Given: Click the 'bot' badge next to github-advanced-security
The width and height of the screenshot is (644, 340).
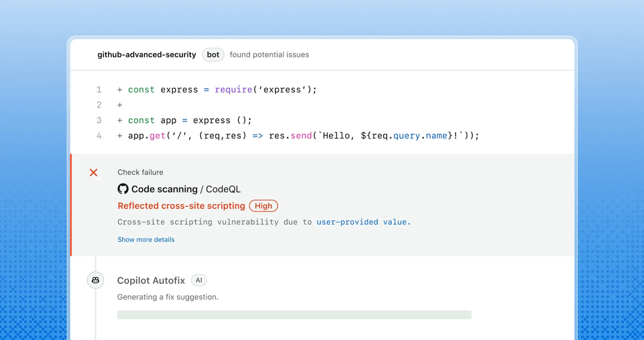Looking at the screenshot, I should [213, 55].
